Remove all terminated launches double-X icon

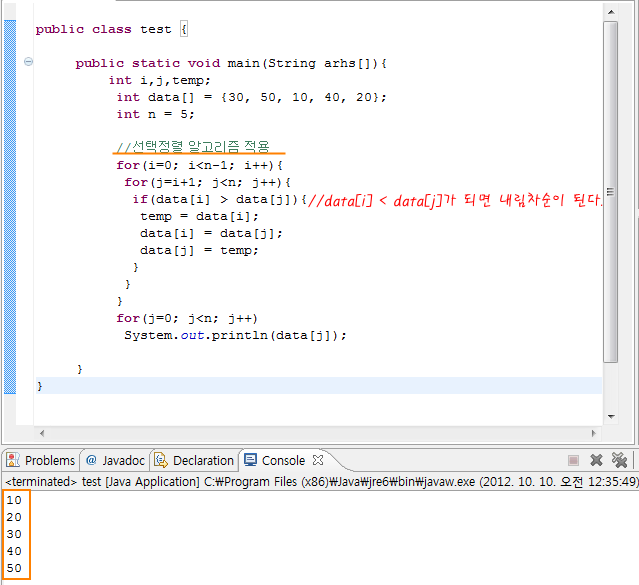619,460
